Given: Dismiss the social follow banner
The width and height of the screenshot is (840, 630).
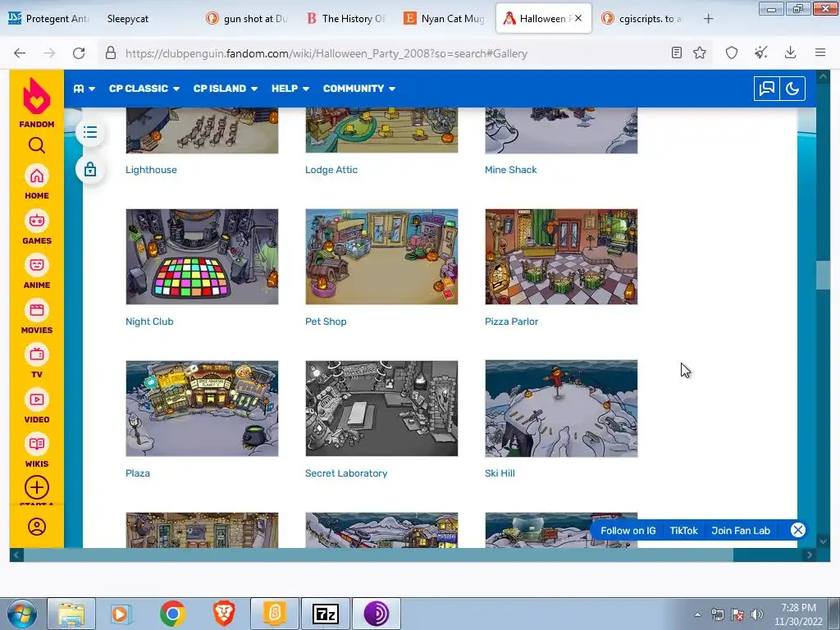Looking at the screenshot, I should pos(797,531).
